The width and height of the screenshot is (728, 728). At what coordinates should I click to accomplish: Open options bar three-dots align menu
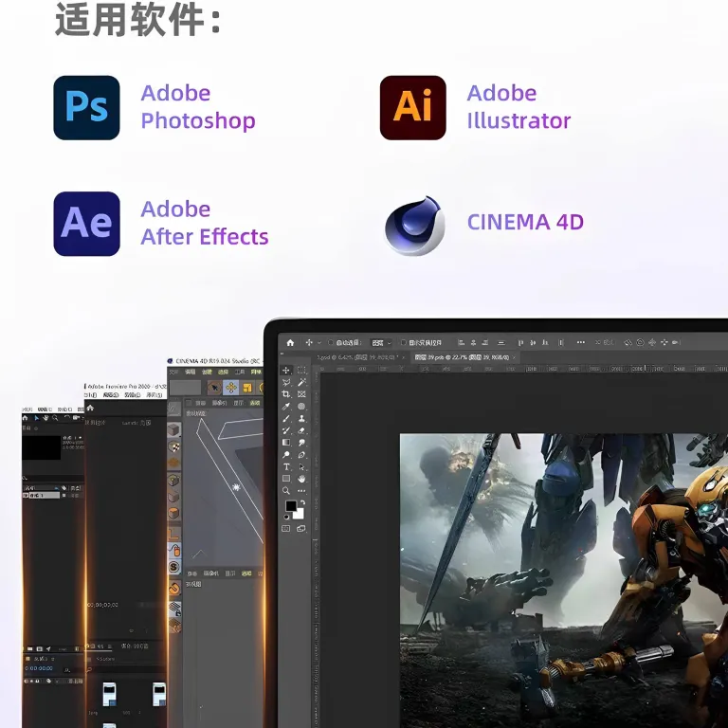click(581, 342)
